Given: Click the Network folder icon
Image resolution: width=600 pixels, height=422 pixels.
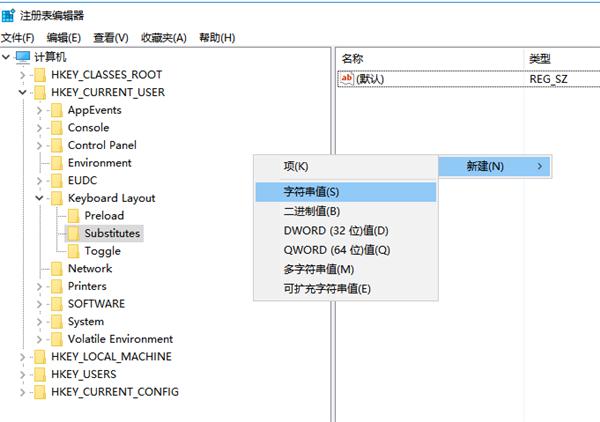Looking at the screenshot, I should click(57, 269).
